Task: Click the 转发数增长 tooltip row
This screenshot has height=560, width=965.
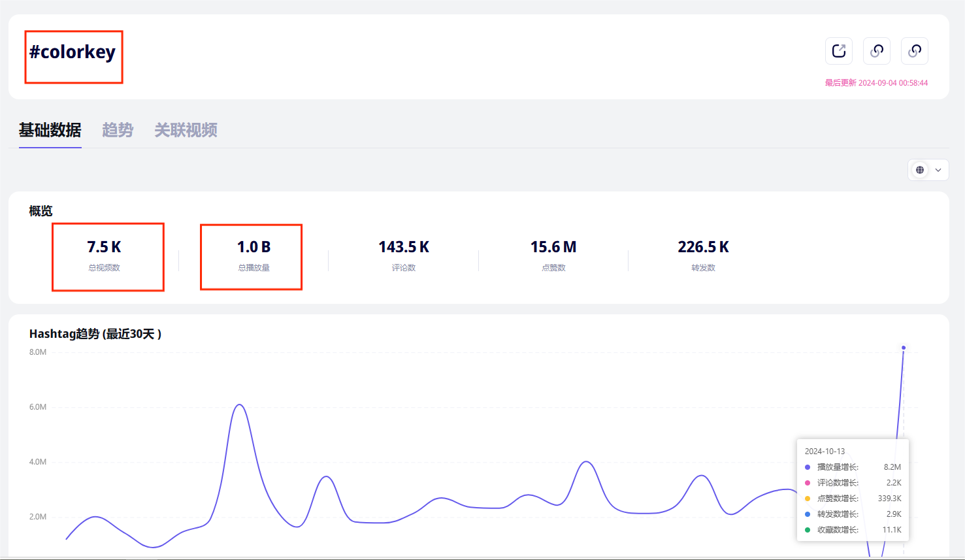Action: point(853,514)
